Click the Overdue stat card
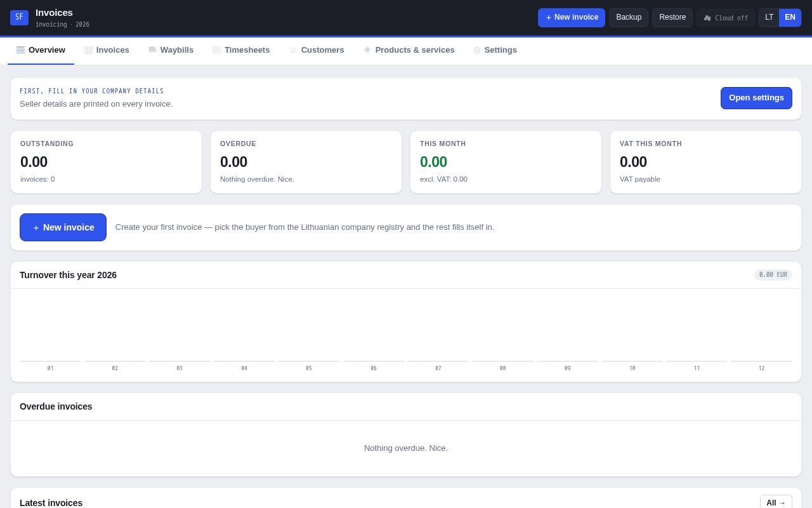Image resolution: width=812 pixels, height=508 pixels. (306, 162)
